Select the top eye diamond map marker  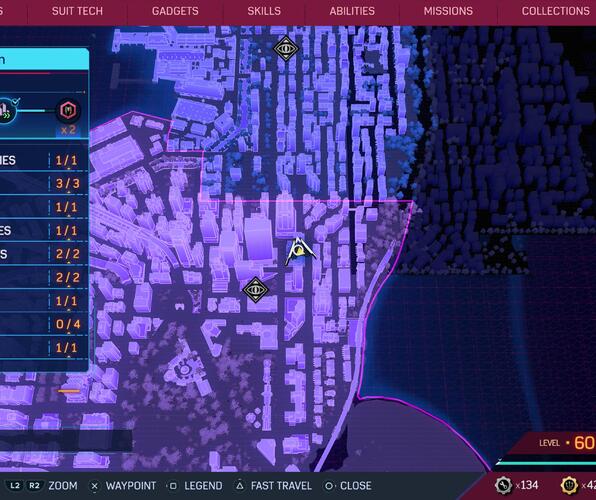click(285, 48)
